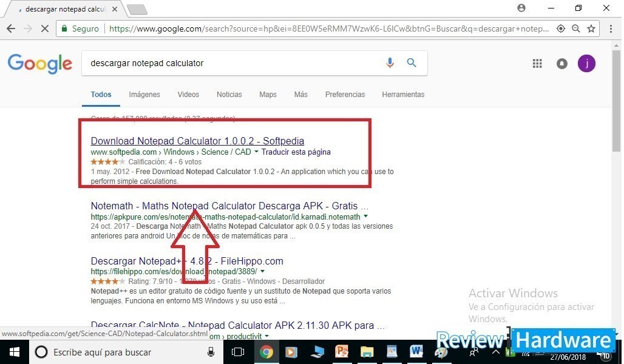Switch to Videos tab
The width and height of the screenshot is (624, 364).
pyautogui.click(x=188, y=94)
